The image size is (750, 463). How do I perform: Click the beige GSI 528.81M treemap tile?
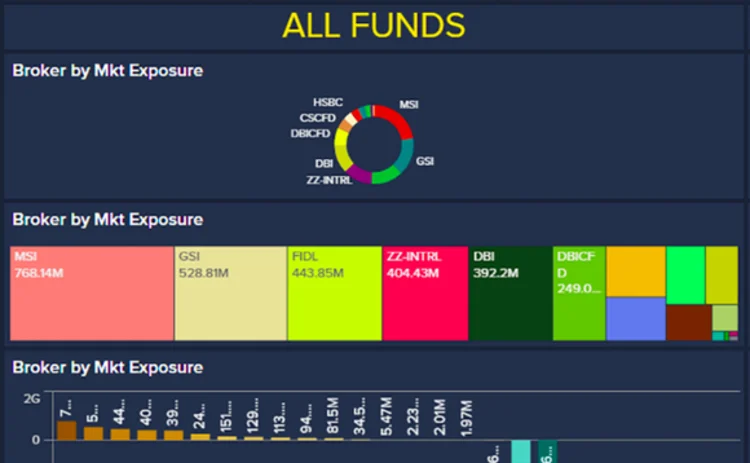pos(231,293)
